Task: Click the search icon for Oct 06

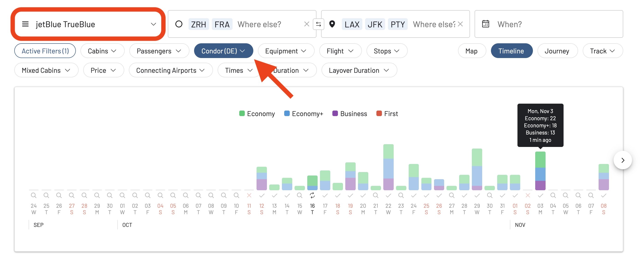Action: click(x=186, y=195)
